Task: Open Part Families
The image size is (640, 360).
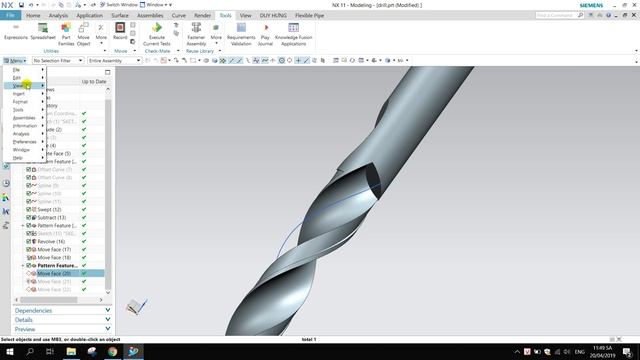Action: [x=66, y=34]
